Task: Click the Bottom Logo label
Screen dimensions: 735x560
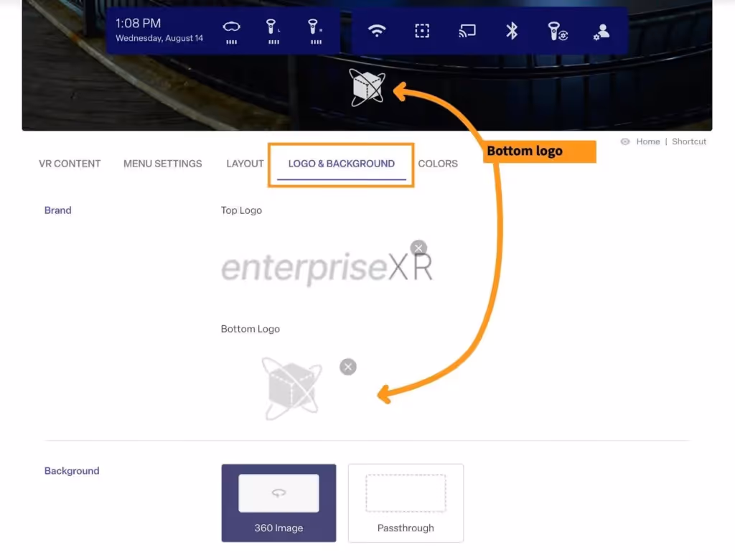Action: 251,329
